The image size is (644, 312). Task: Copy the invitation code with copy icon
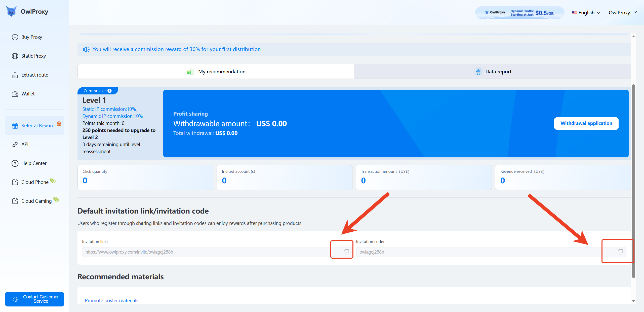tap(620, 252)
